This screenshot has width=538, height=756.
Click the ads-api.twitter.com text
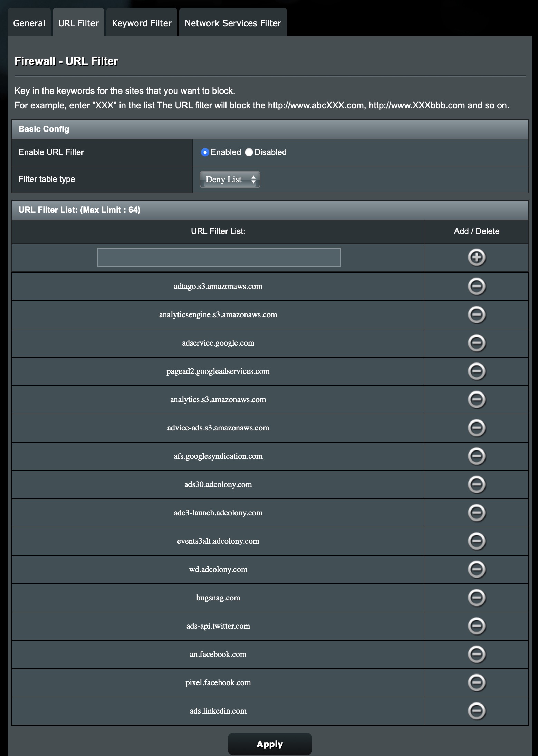(218, 626)
